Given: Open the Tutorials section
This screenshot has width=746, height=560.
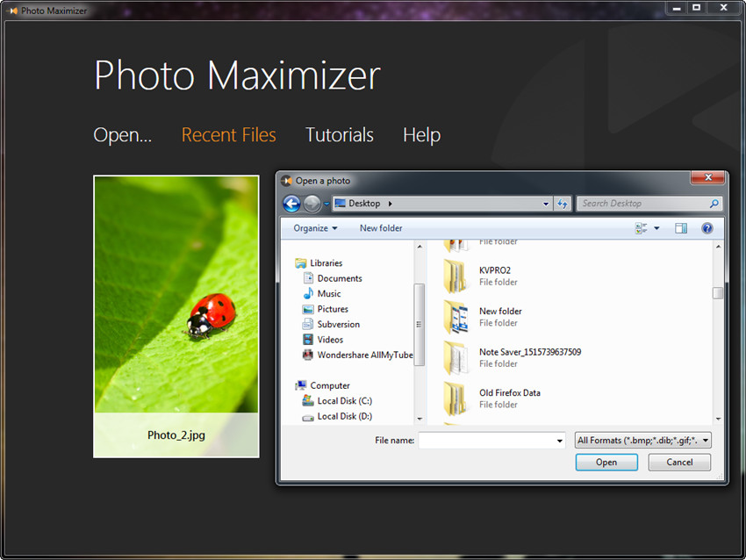Looking at the screenshot, I should click(x=340, y=135).
